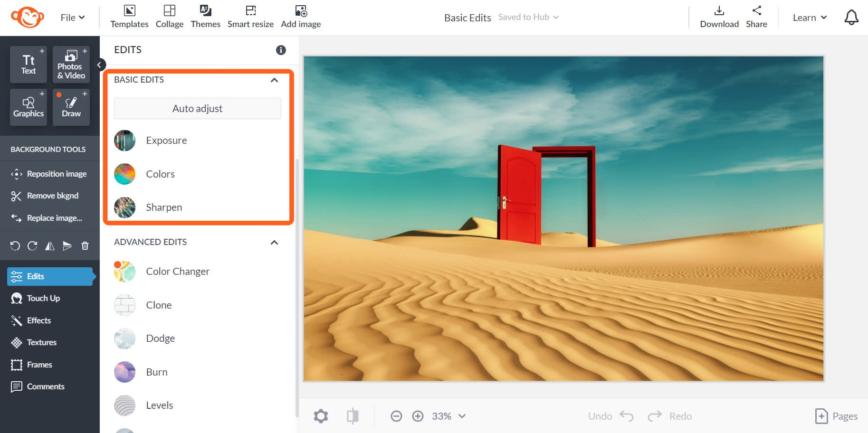The width and height of the screenshot is (868, 433).
Task: Open the 33% zoom level dropdown
Action: point(448,416)
